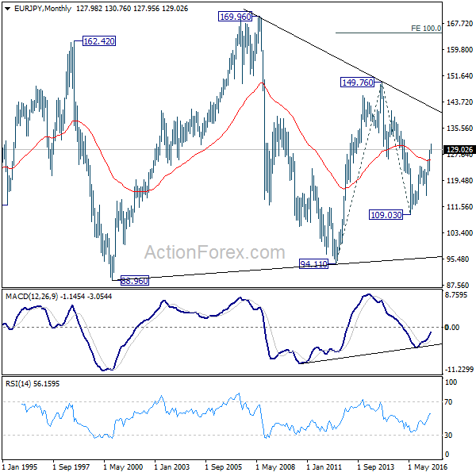Select the 109.030 swing low label
Image resolution: width=476 pixels, height=476 pixels.
coord(386,215)
